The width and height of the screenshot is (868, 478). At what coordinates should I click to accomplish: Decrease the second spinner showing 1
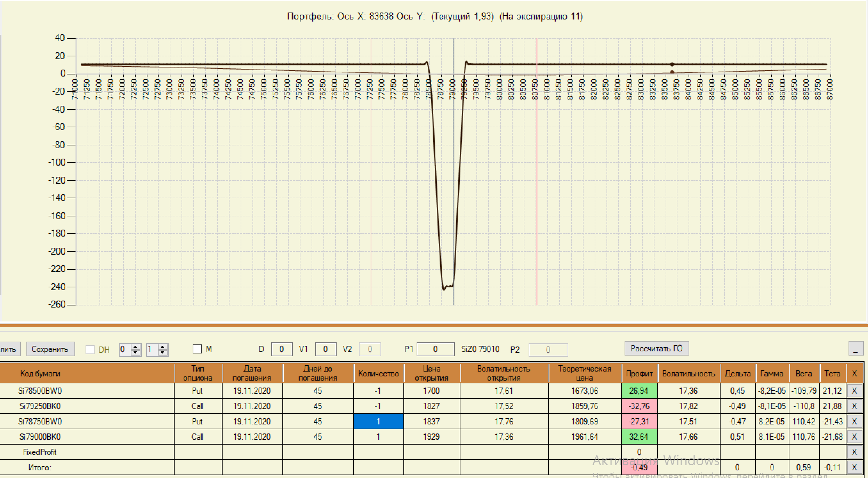[162, 352]
